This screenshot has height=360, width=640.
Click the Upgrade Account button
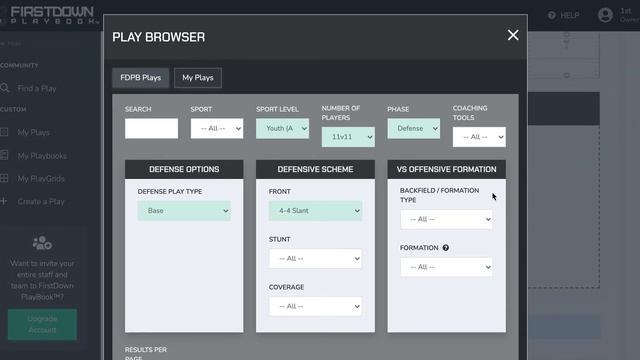(x=42, y=324)
